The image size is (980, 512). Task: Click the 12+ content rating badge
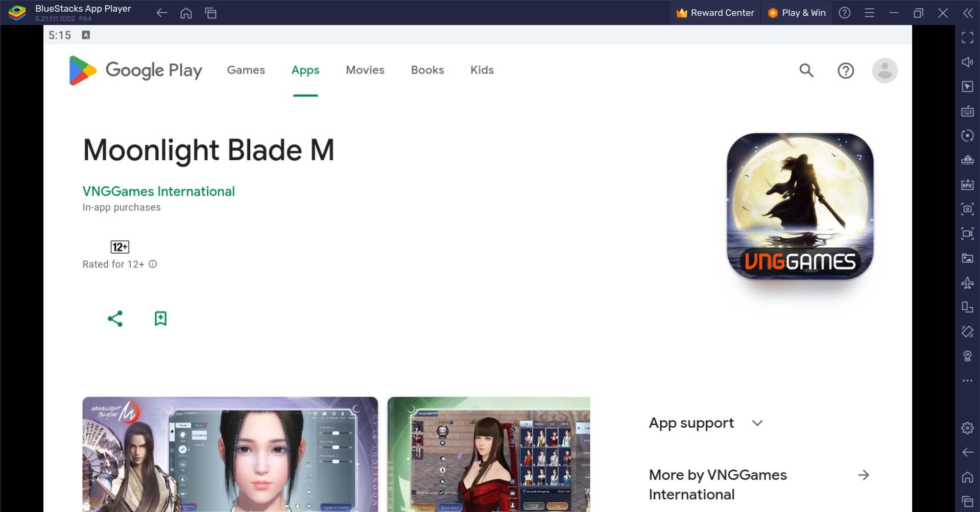120,247
